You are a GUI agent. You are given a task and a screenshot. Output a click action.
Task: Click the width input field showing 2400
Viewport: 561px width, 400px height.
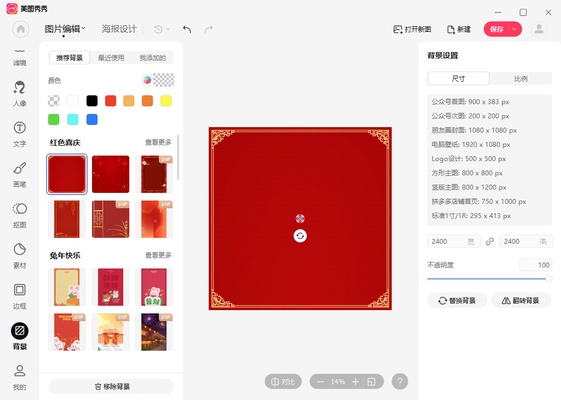click(454, 242)
